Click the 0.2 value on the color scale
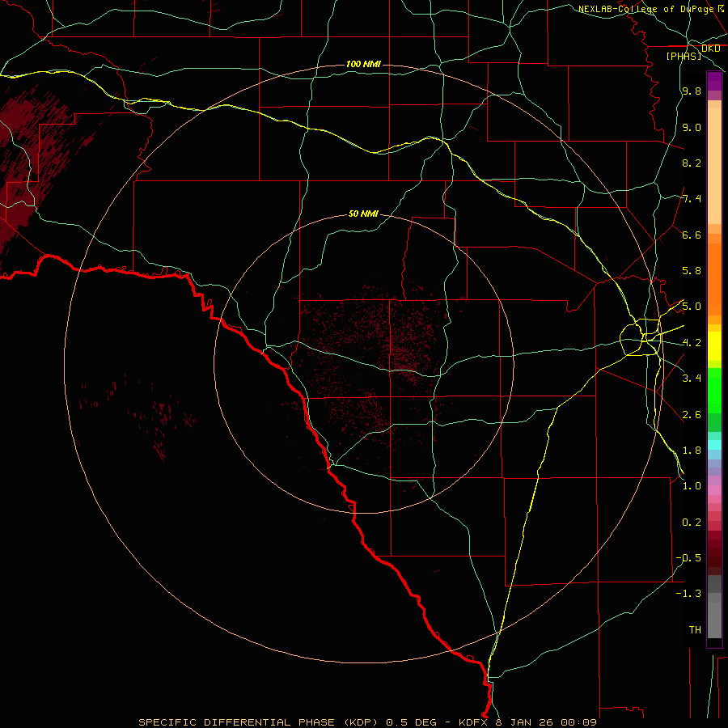The image size is (728, 728). (x=692, y=523)
